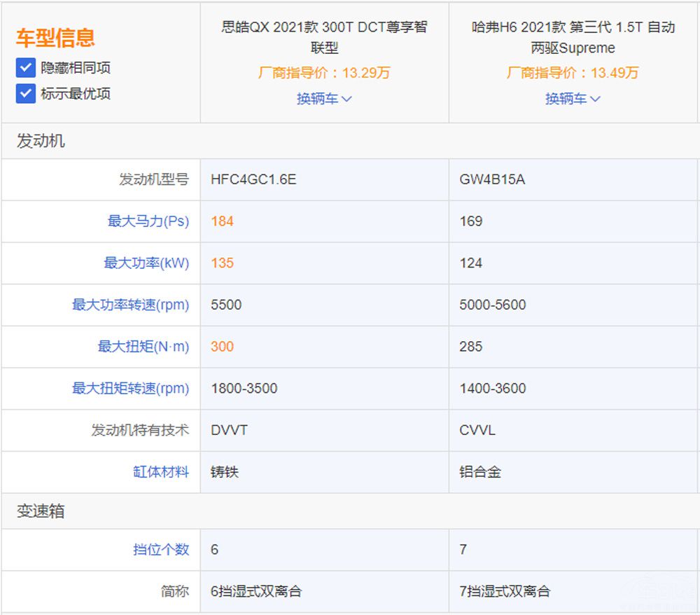
Task: Click the 最大扭矩(N·m) parameter link
Action: click(143, 347)
